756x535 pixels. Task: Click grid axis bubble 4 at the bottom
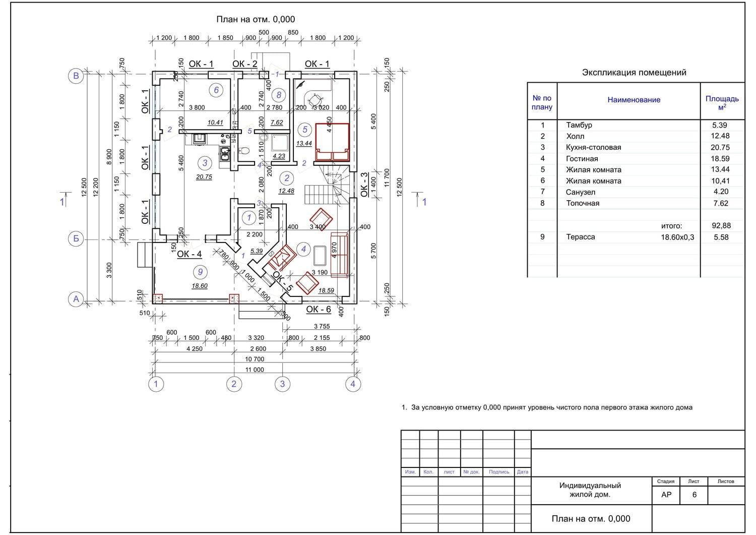click(353, 384)
